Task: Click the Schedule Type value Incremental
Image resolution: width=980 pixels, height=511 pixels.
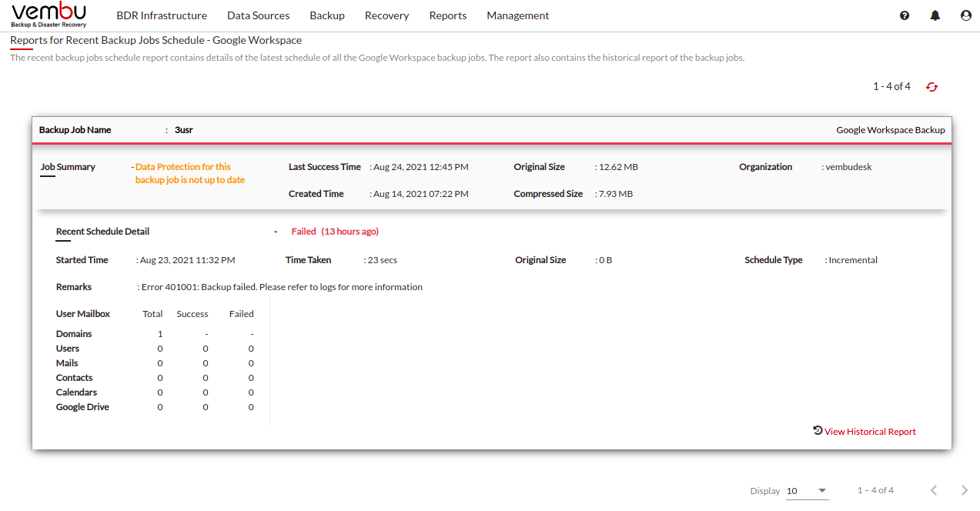Action: [x=853, y=260]
